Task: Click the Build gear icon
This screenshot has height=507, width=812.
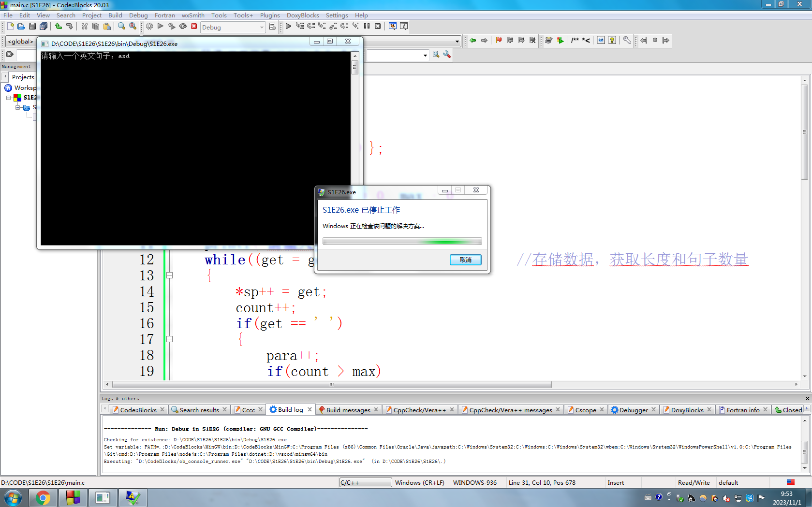Action: pyautogui.click(x=149, y=26)
